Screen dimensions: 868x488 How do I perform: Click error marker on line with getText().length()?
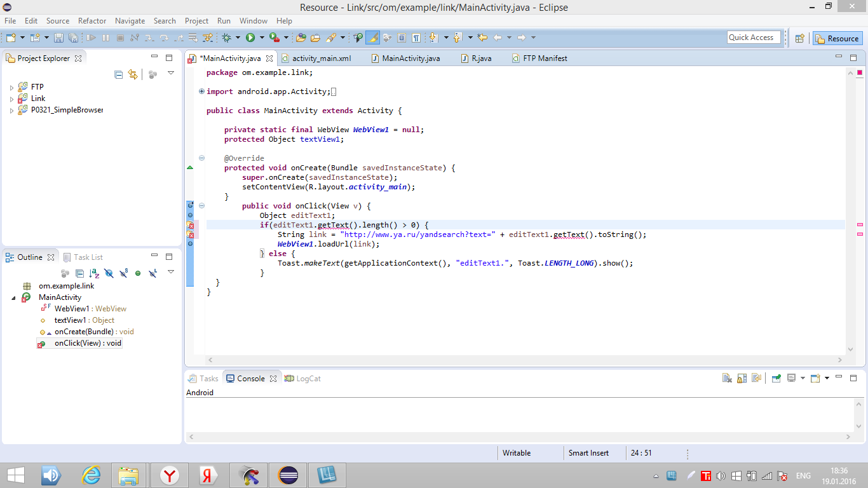[190, 225]
